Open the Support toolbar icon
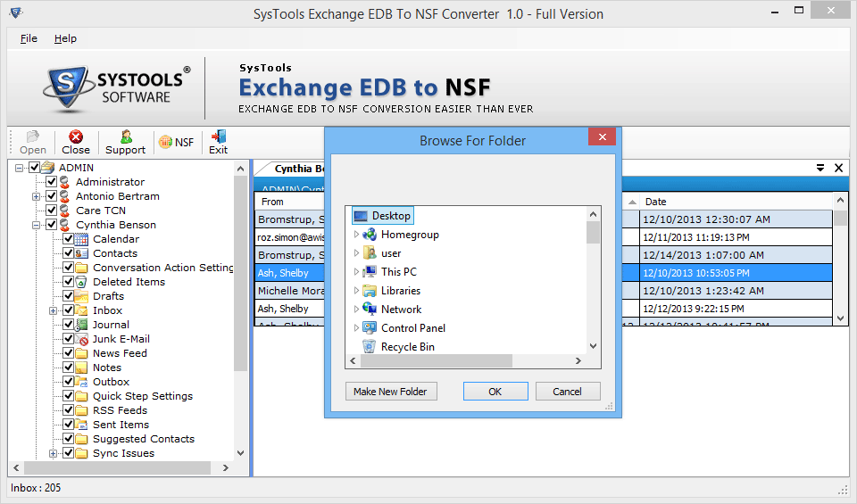 click(126, 136)
